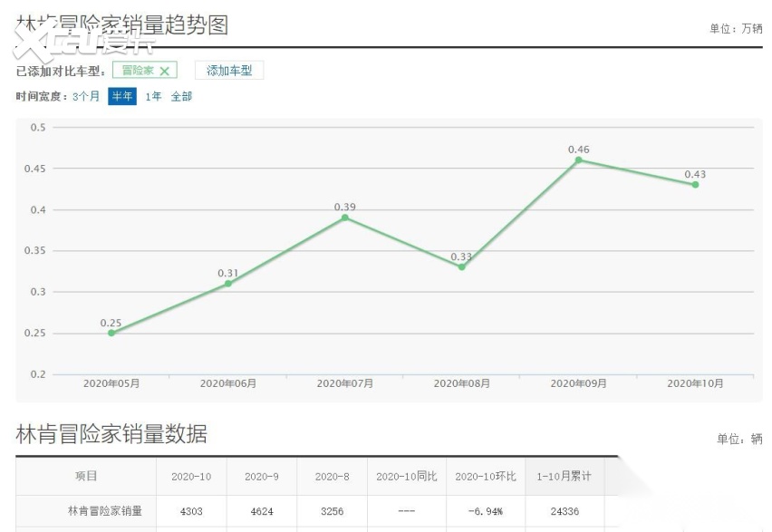Click the watermark logo at top-left
Image resolution: width=772 pixels, height=532 pixels.
(82, 40)
